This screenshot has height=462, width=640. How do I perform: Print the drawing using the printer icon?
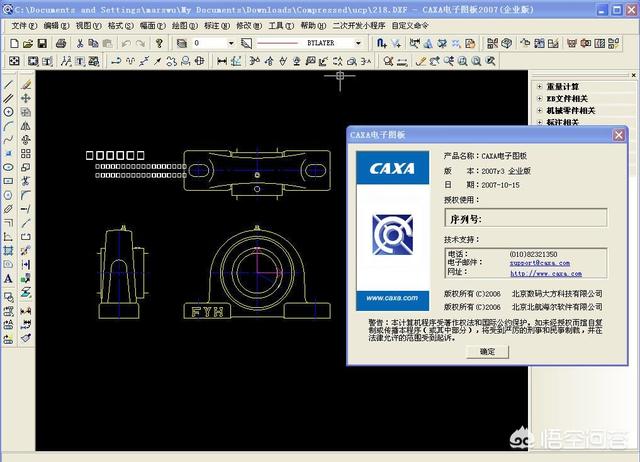61,43
